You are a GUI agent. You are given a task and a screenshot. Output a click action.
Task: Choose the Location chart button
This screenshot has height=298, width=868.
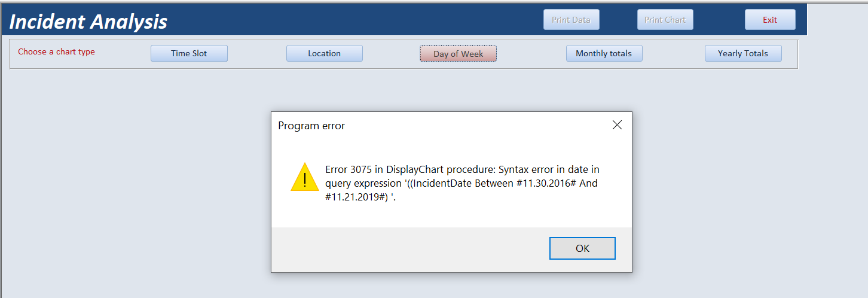[x=325, y=53]
